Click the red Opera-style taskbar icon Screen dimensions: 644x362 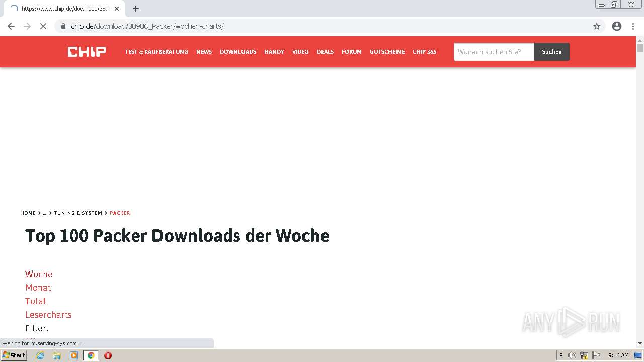[108, 355]
